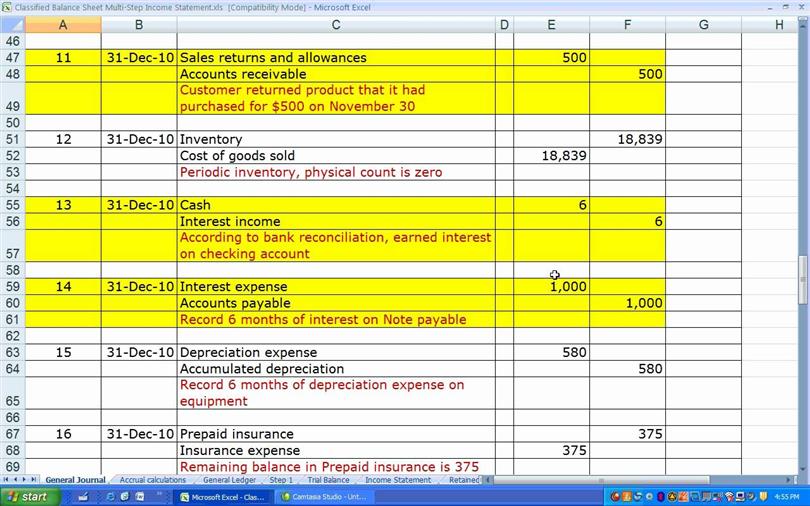Switch to Microsoft Excel taskbar button
The image size is (810, 506).
click(223, 497)
